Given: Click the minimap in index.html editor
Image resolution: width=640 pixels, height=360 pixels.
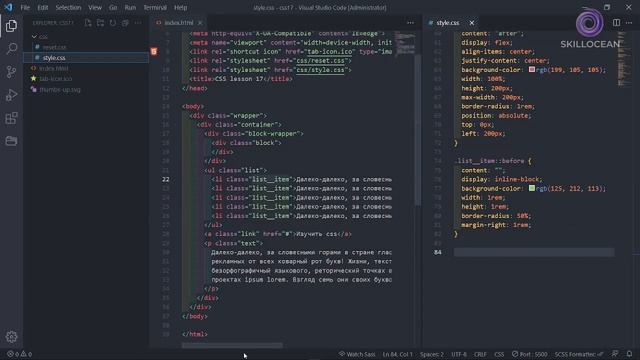Looking at the screenshot, I should tap(406, 44).
